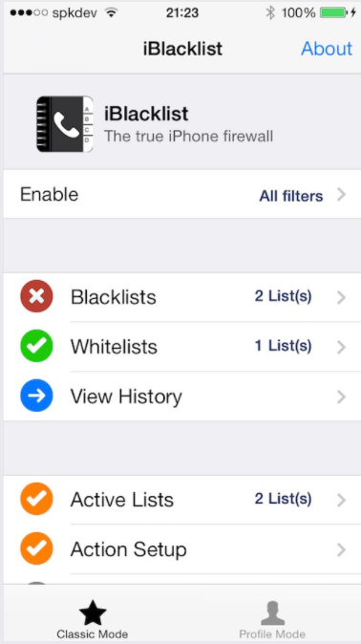Open the About page

(327, 49)
